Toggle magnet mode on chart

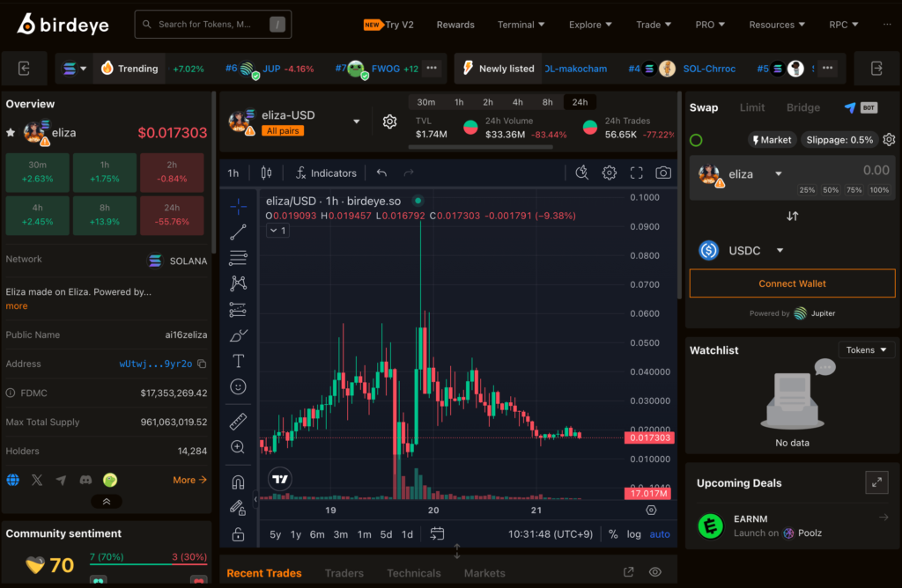click(x=238, y=481)
